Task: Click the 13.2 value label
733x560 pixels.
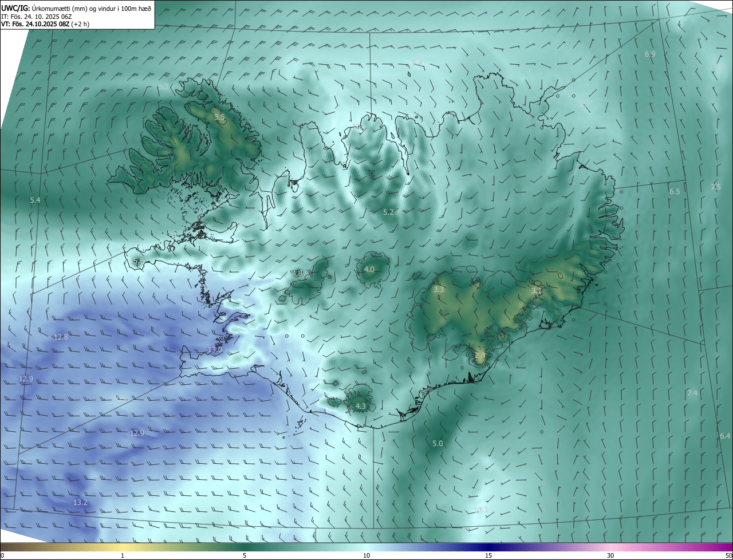Action: click(80, 502)
